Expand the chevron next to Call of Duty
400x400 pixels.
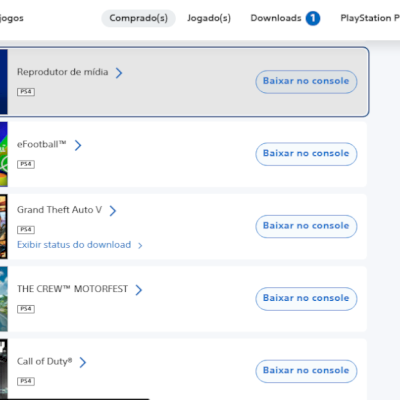click(x=83, y=362)
